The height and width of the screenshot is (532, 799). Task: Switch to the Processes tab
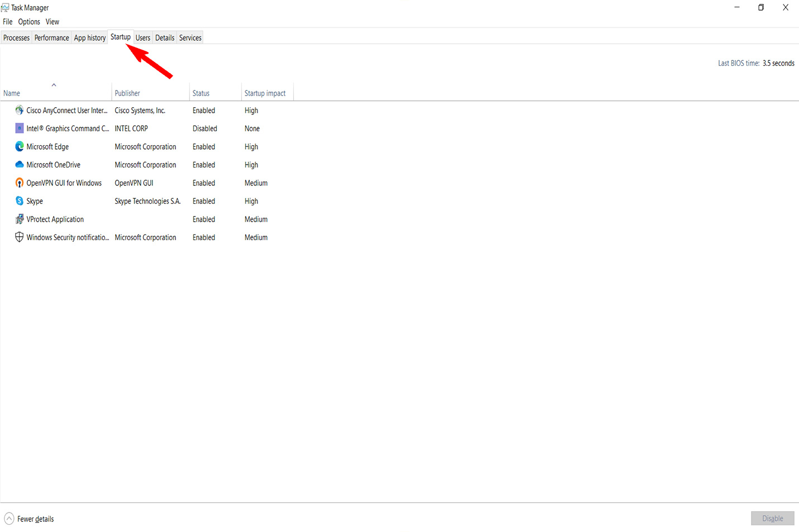[x=16, y=38]
